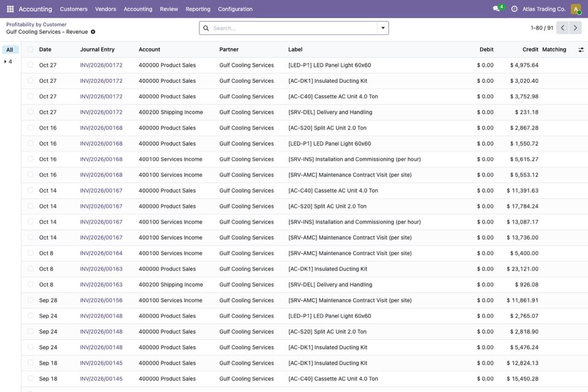Open INV/2026/00167 in the $11,391.63 row

click(101, 191)
